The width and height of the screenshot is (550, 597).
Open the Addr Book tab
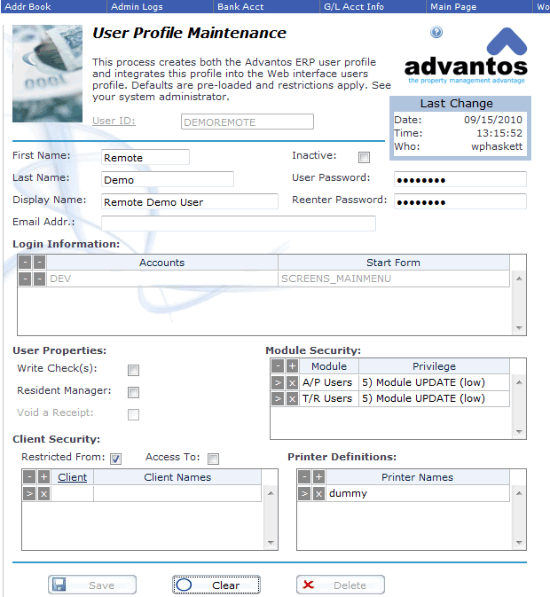click(x=53, y=6)
